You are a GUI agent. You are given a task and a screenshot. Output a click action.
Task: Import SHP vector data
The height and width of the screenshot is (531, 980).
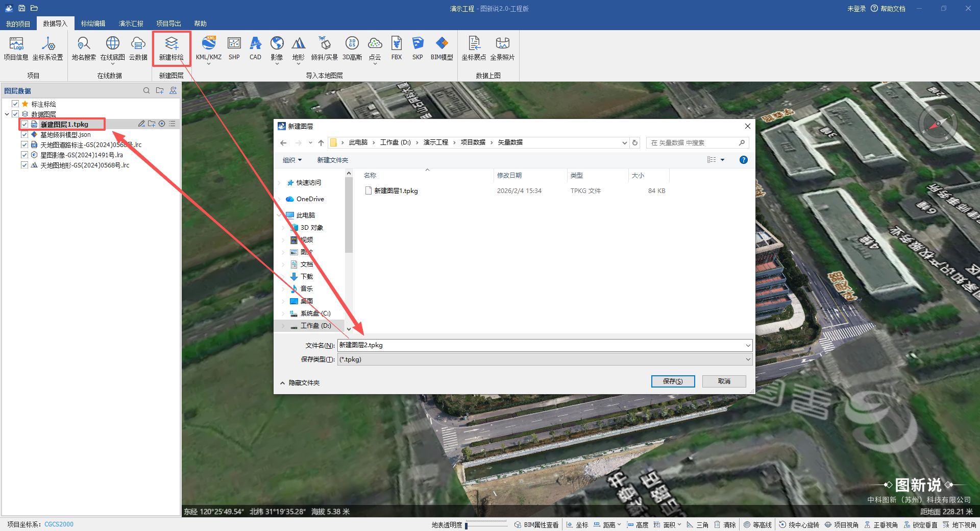(234, 49)
